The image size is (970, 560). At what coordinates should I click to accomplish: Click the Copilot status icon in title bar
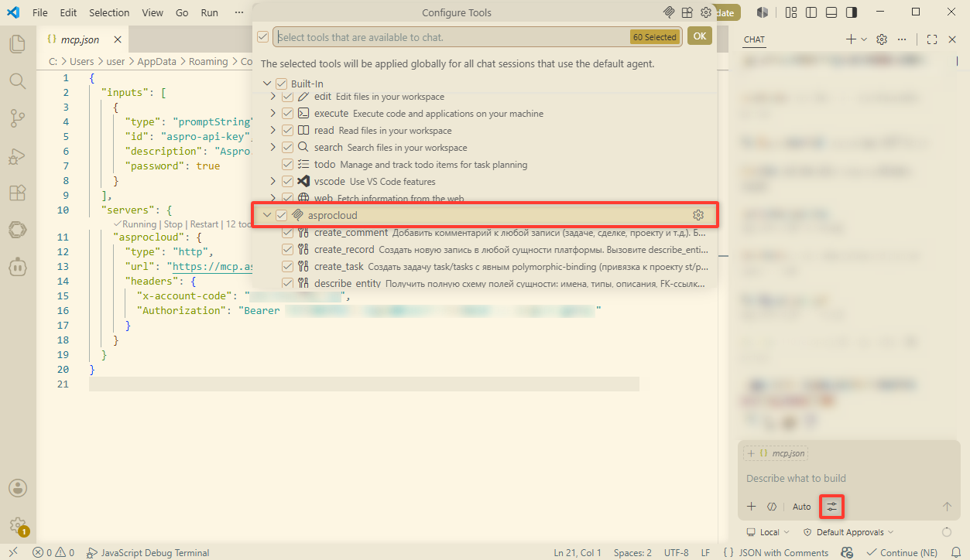[x=763, y=12]
